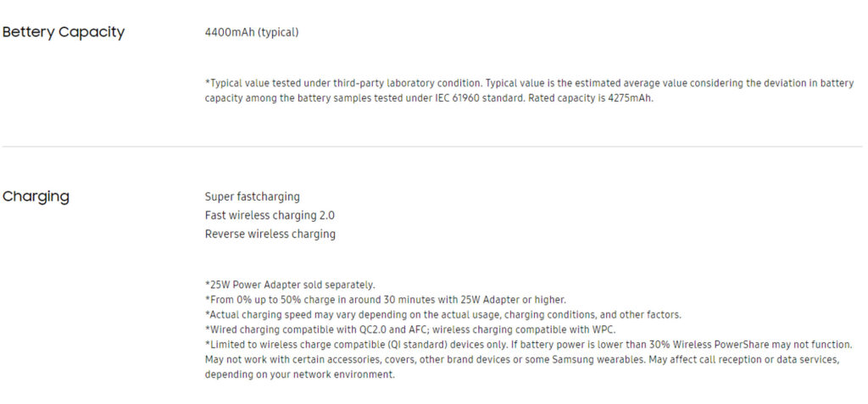This screenshot has width=868, height=404.
Task: Click the 25W Power Adapter sold separately note
Action: click(290, 285)
